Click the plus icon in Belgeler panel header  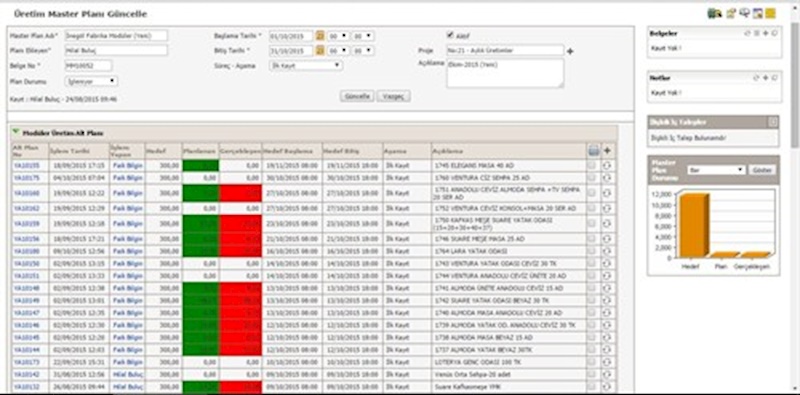(x=765, y=34)
